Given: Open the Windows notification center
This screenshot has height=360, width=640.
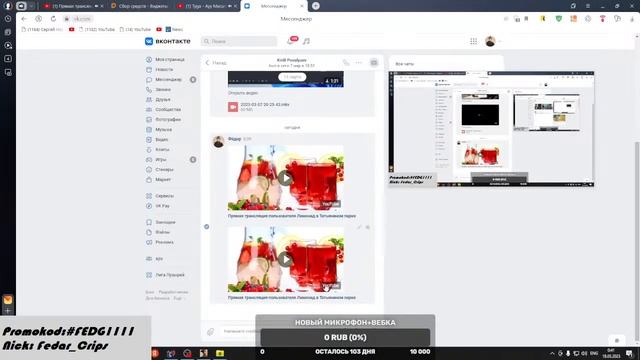Looking at the screenshot, I should pos(629,353).
